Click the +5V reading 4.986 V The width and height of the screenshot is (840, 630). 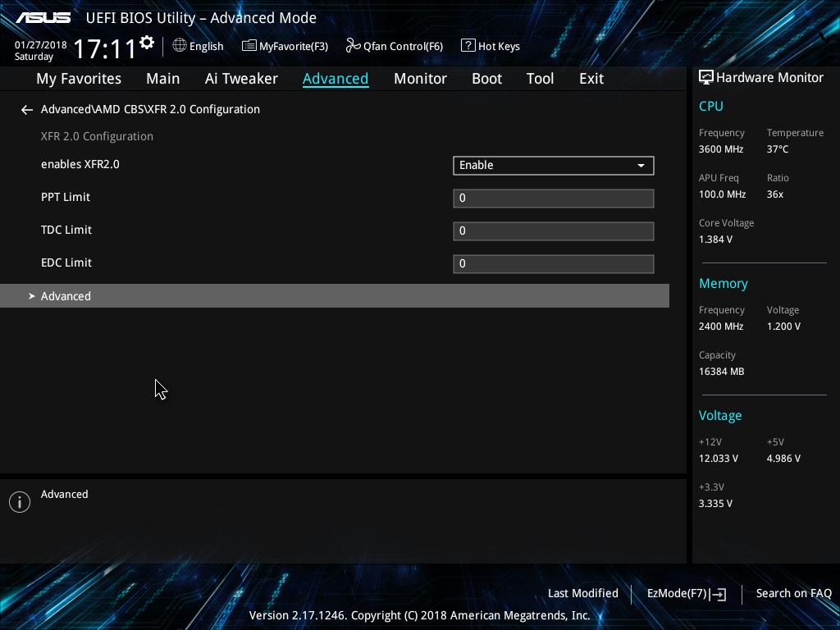tap(783, 459)
